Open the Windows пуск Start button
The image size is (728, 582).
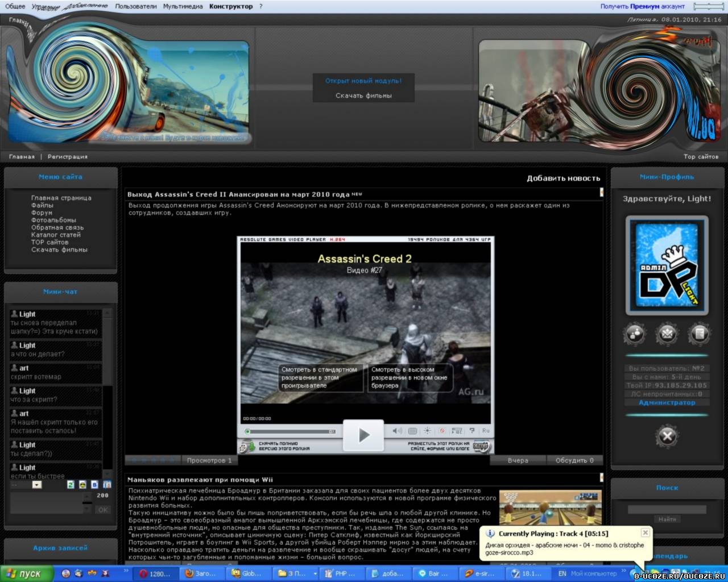[27, 573]
